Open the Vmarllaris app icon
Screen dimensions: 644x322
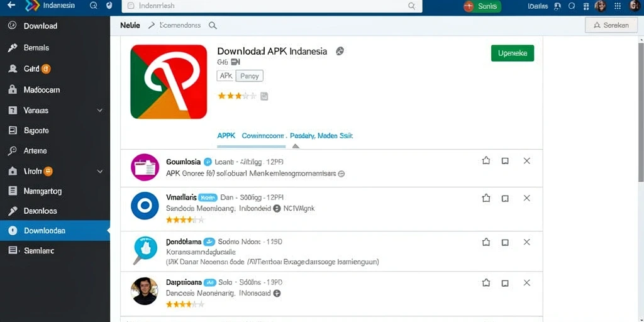click(145, 206)
